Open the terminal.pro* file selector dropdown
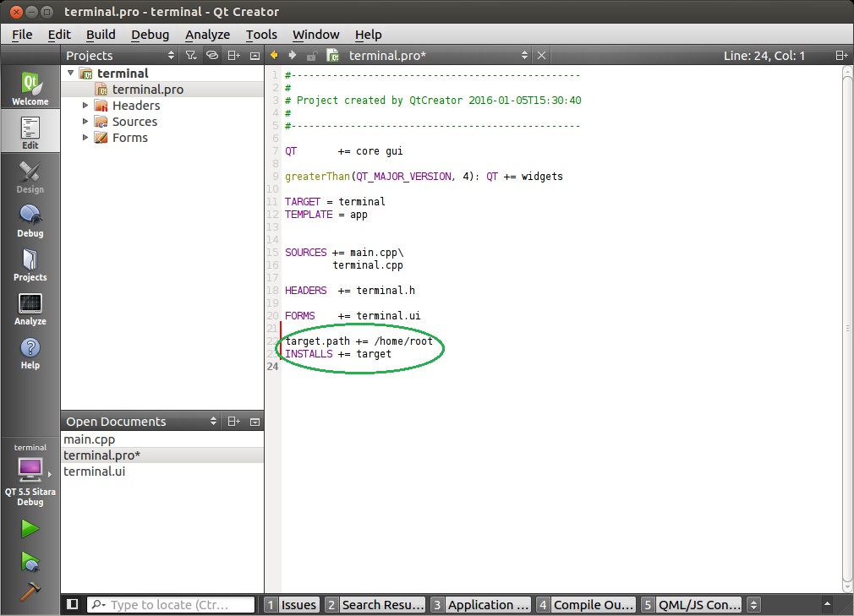 [438, 56]
